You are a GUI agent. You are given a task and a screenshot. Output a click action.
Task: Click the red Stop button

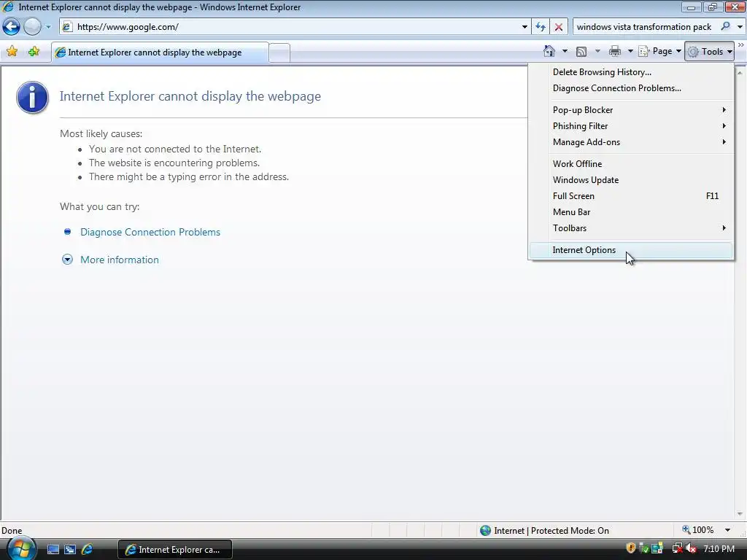558,27
